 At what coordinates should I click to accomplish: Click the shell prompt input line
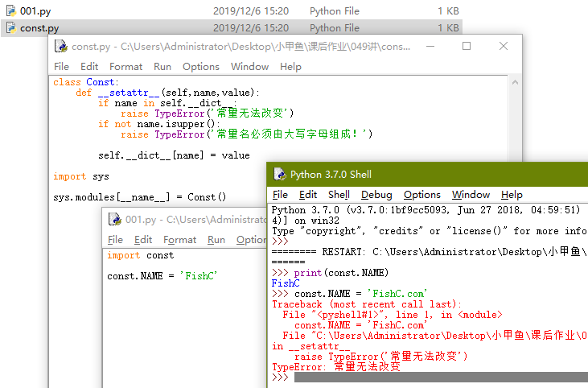(x=434, y=378)
